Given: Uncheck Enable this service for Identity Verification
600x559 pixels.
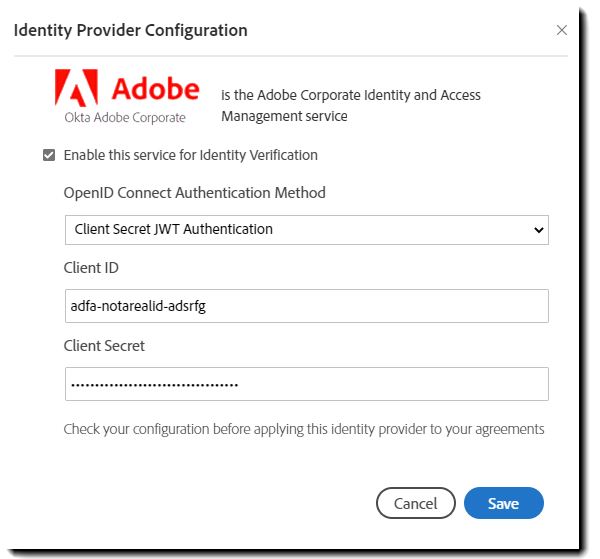Looking at the screenshot, I should tap(48, 155).
